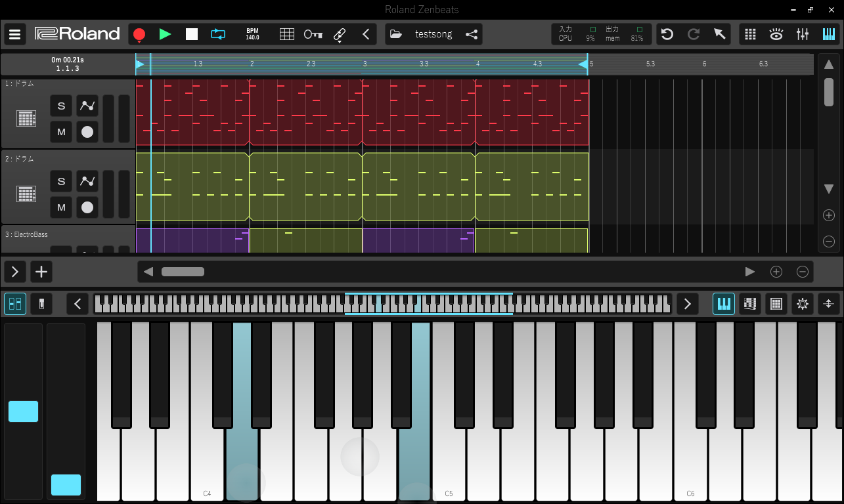Viewport: 844px width, 504px height.
Task: Click the loop start marker on the timeline
Action: tap(140, 64)
